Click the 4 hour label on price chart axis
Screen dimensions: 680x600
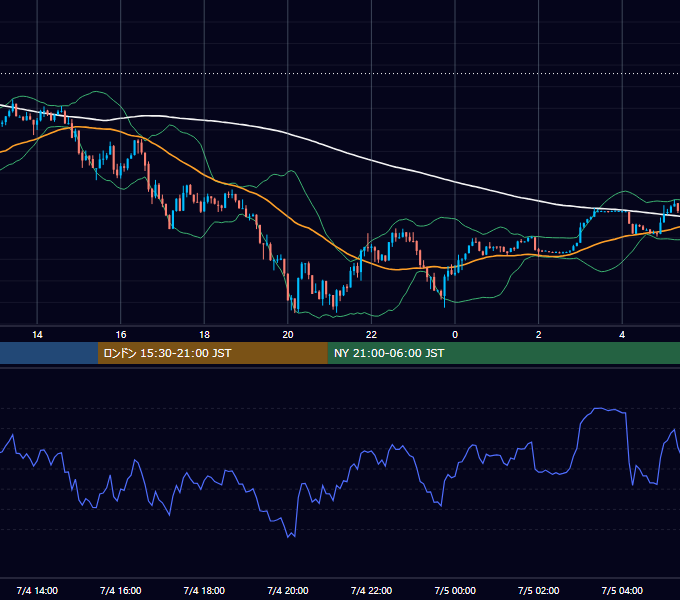click(622, 335)
